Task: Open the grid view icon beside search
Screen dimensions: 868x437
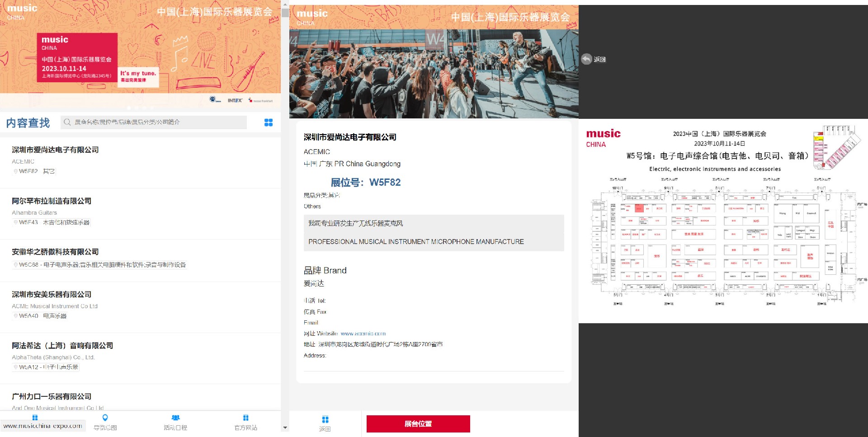Action: pos(268,122)
